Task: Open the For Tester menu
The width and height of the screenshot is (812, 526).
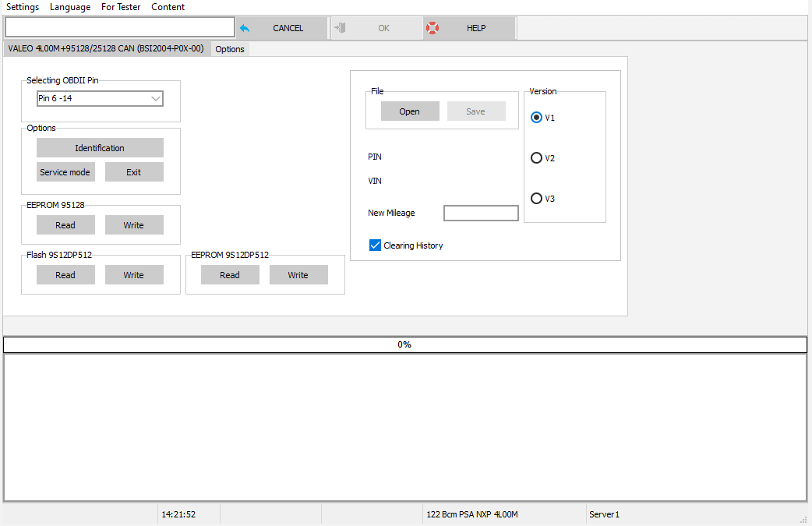Action: pos(121,7)
